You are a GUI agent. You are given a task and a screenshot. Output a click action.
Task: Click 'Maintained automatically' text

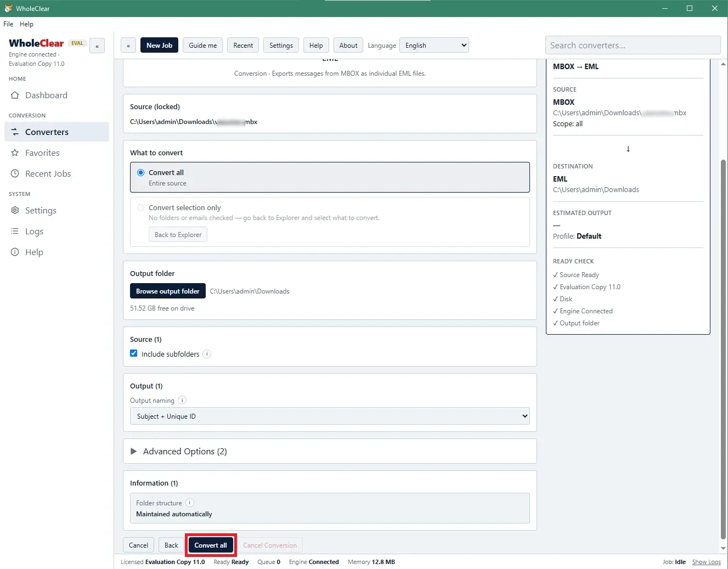click(x=174, y=514)
